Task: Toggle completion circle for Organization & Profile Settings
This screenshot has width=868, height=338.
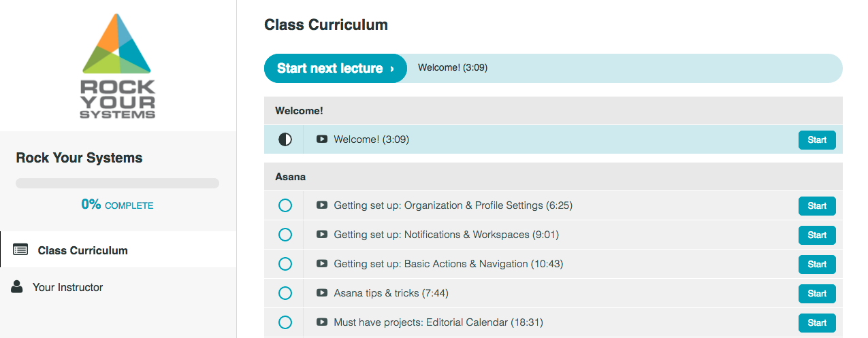Action: tap(285, 205)
